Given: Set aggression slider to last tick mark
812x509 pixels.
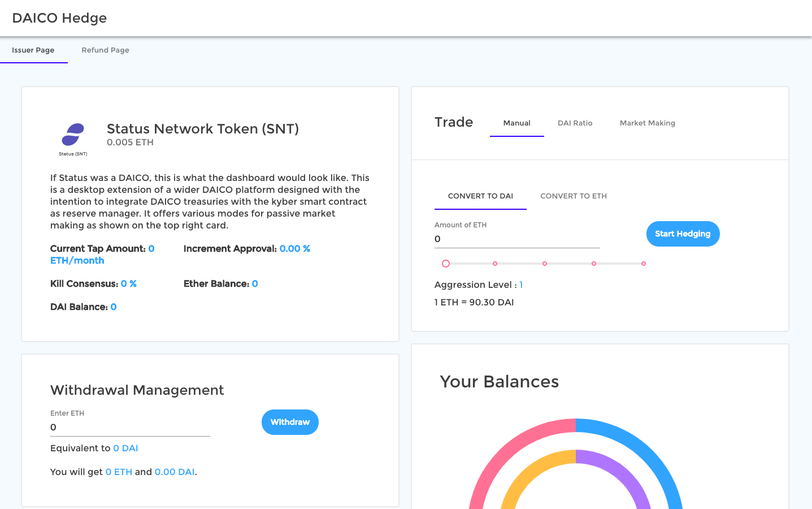Looking at the screenshot, I should (644, 264).
